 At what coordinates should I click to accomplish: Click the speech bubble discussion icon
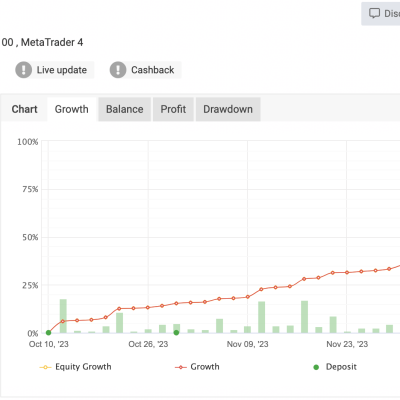click(374, 13)
